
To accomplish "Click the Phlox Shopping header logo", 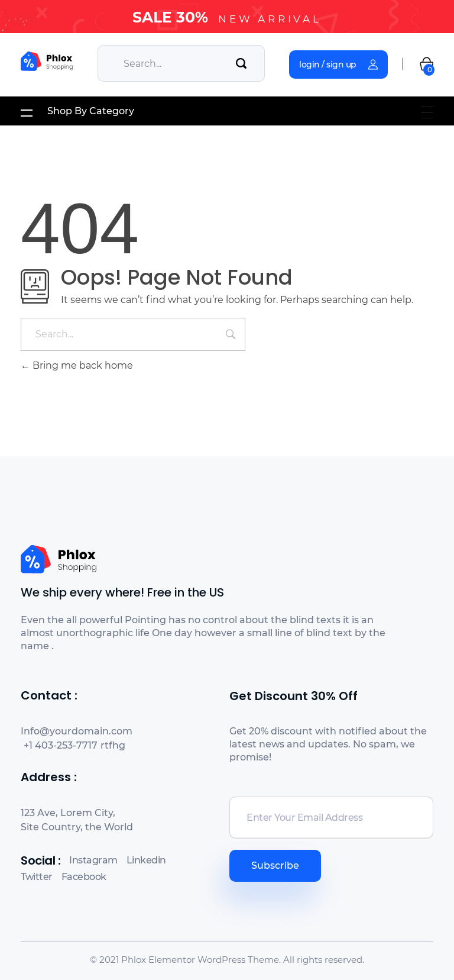I will [47, 62].
